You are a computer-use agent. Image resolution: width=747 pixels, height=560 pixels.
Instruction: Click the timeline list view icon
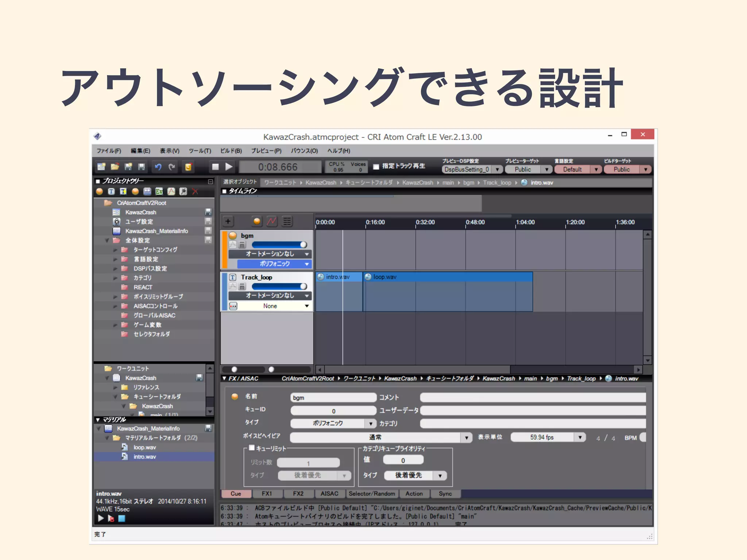tap(287, 221)
